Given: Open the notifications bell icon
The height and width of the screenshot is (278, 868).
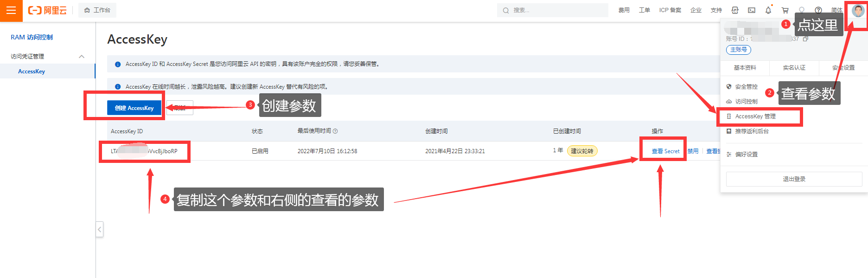Looking at the screenshot, I should (768, 10).
